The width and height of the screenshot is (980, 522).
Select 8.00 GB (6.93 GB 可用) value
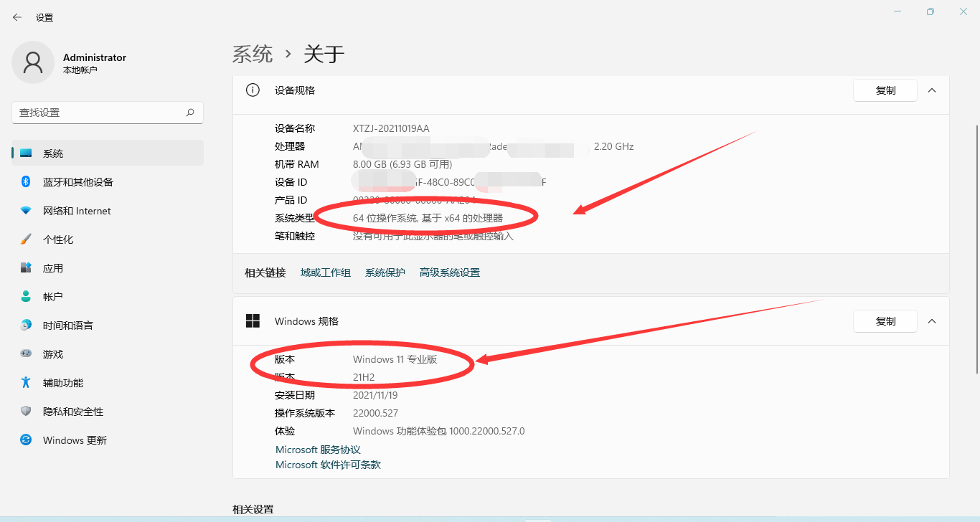coord(402,164)
